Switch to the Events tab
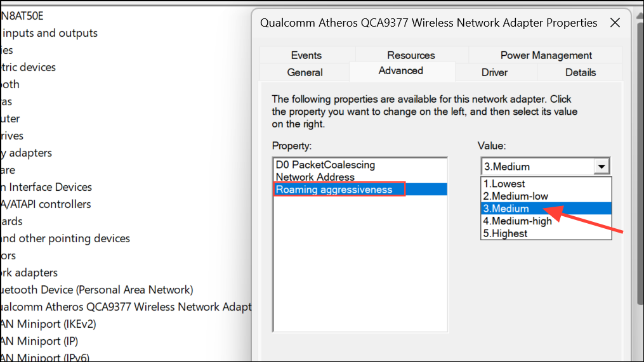 306,55
